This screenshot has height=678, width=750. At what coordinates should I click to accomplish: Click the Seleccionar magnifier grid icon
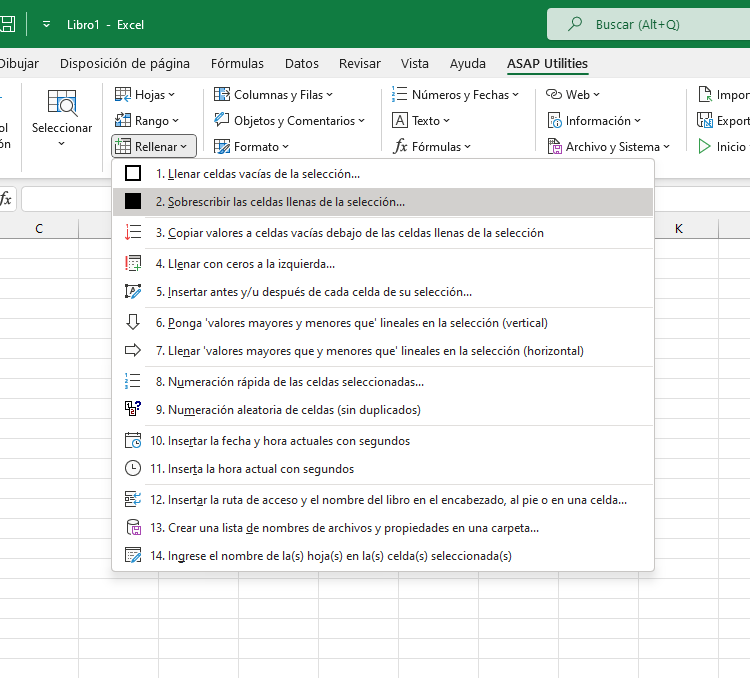pyautogui.click(x=62, y=103)
